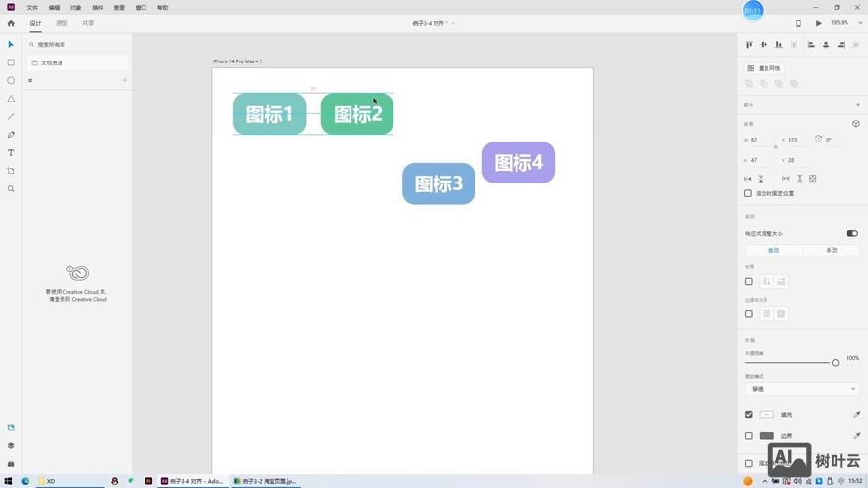Select the Artboard tool
Viewport: 868px width, 488px height.
[x=11, y=171]
